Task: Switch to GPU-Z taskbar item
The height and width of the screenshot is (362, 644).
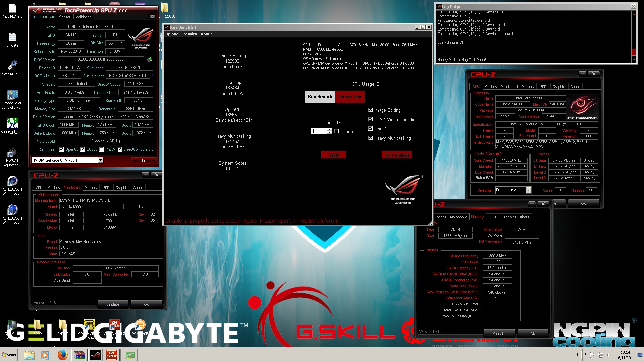Action: pyautogui.click(x=130, y=355)
